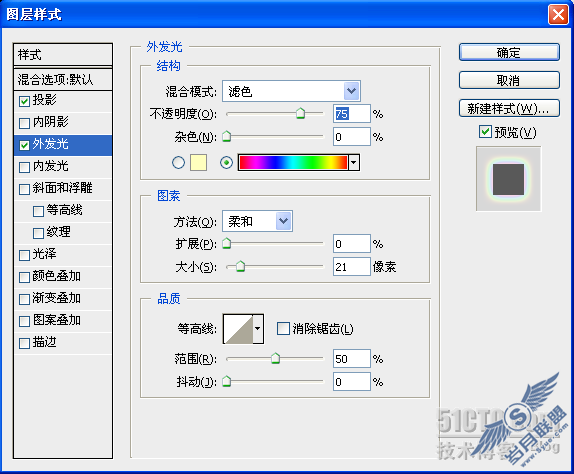Click the 取消 cancel button
574x474 pixels.
[x=509, y=80]
